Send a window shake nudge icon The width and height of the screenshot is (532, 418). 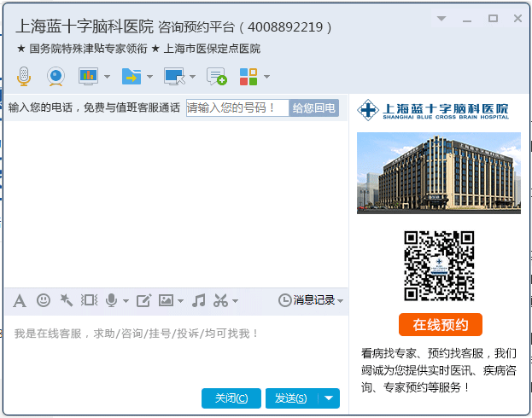89,300
